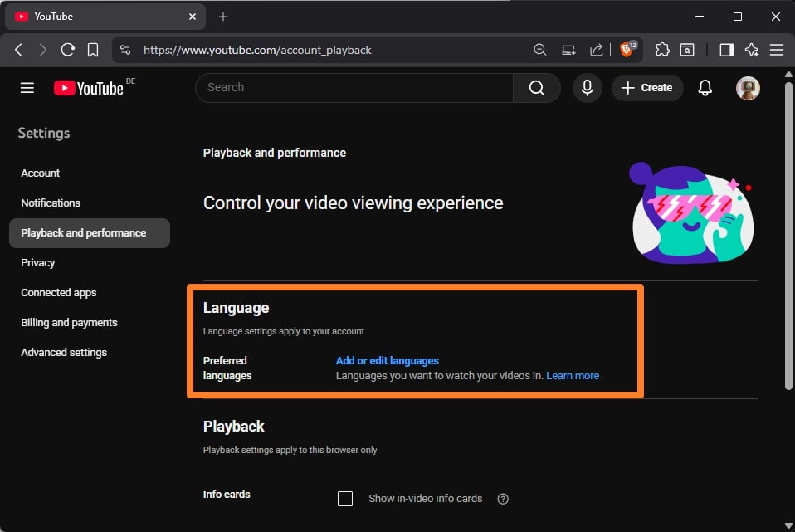Click the info cards help question mark

tap(502, 499)
